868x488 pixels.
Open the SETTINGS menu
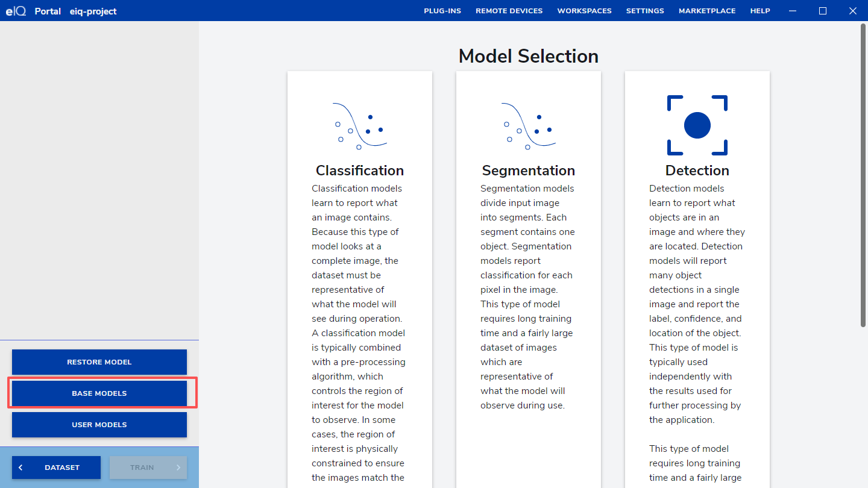click(x=645, y=10)
